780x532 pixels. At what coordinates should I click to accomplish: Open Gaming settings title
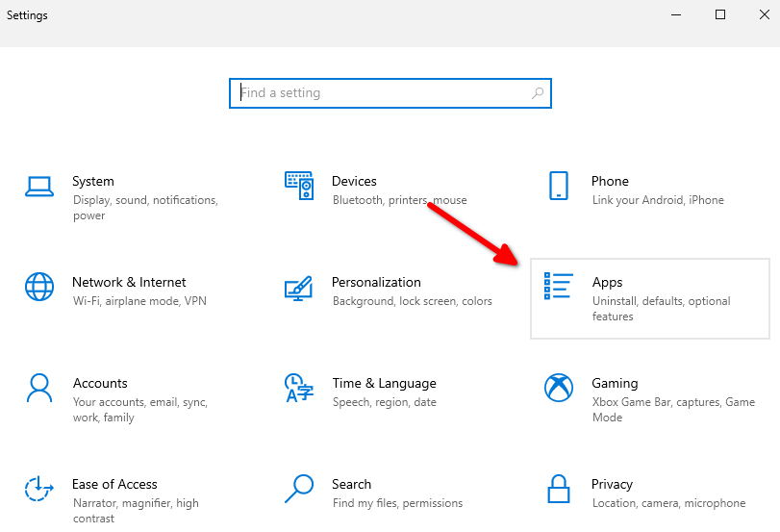(615, 384)
